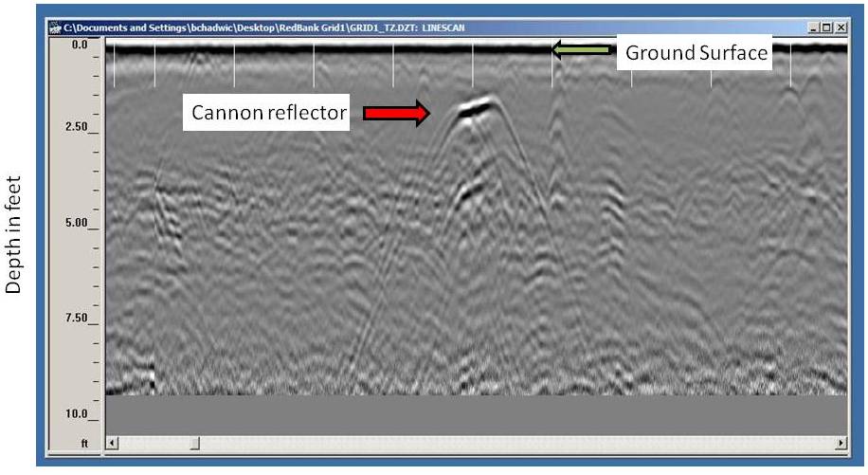
Task: Close the GRID1_TZ.DZT window
Action: pyautogui.click(x=841, y=28)
